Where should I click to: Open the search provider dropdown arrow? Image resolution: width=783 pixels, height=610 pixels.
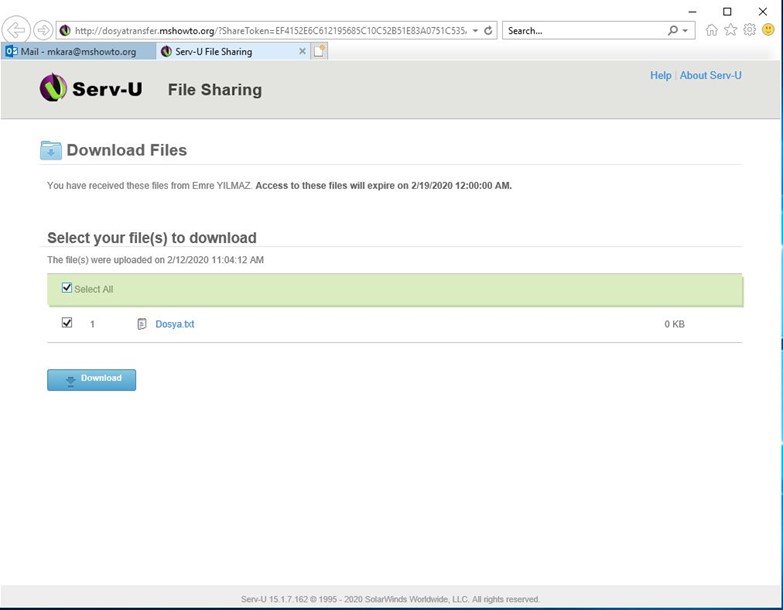point(685,30)
